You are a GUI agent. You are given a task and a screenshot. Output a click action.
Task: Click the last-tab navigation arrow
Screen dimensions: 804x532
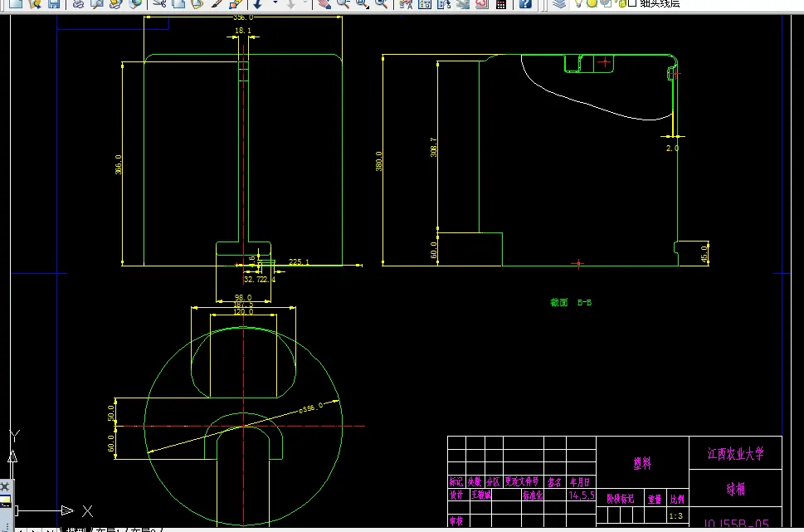point(49,530)
